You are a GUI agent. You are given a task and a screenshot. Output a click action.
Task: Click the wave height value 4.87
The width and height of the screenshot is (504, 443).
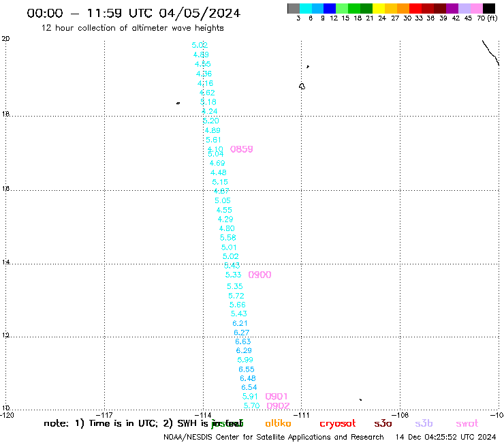tap(221, 191)
